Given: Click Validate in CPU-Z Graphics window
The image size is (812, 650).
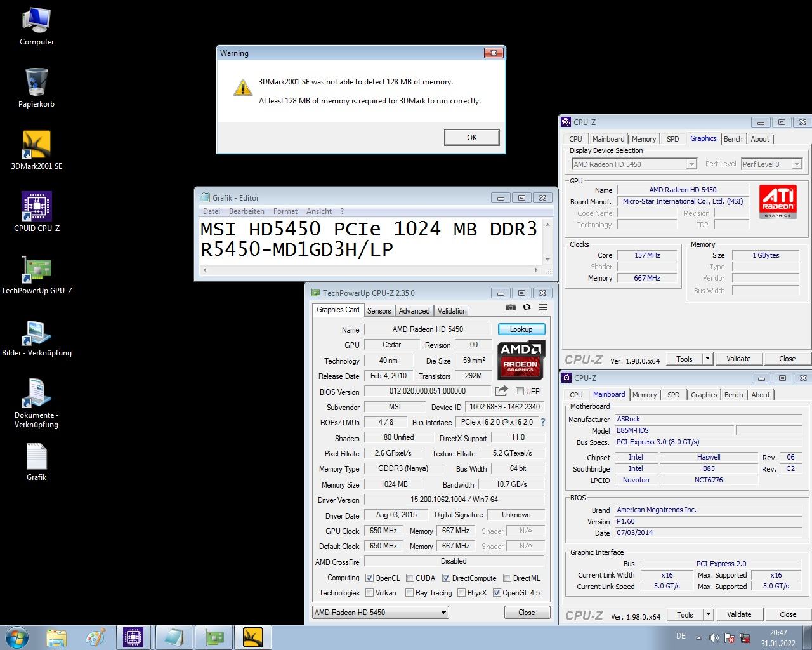Looking at the screenshot, I should (x=738, y=359).
